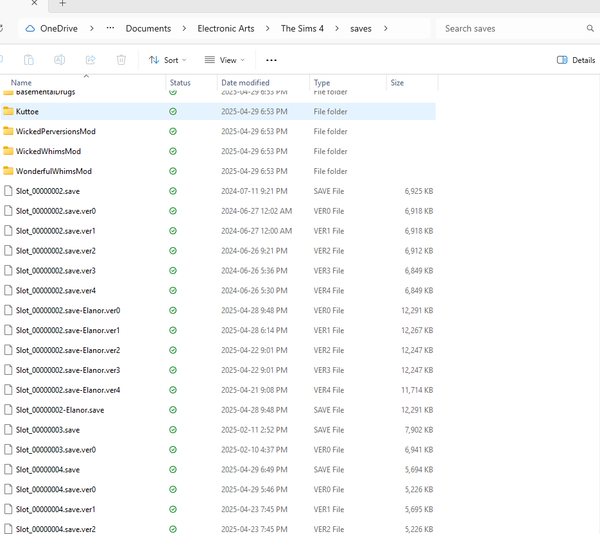Select file Slot_00000002.save.ver1
This screenshot has height=534, width=600.
click(x=55, y=231)
